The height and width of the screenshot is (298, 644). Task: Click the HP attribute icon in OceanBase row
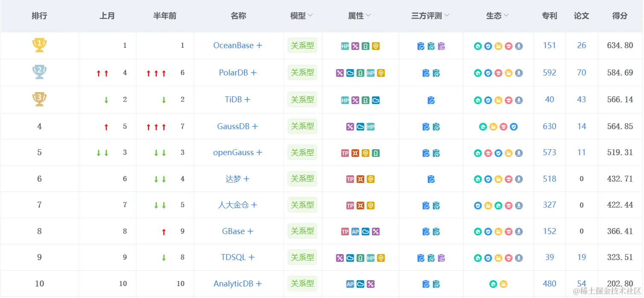click(x=345, y=46)
